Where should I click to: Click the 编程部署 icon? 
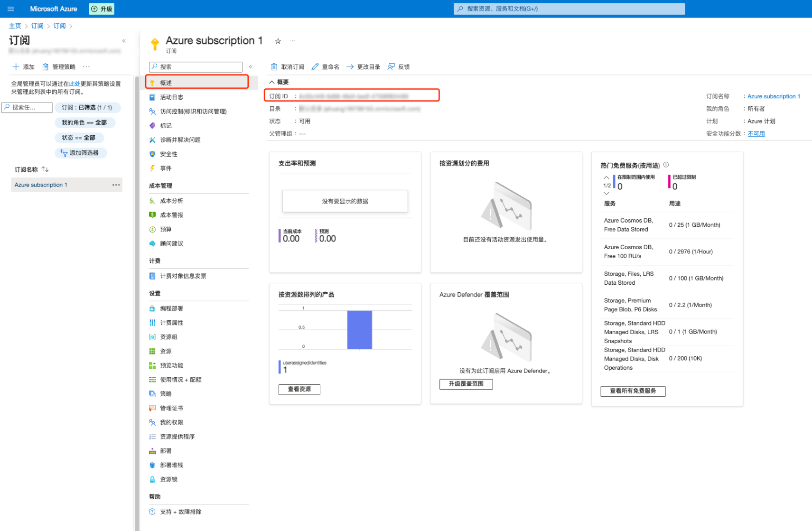pyautogui.click(x=152, y=308)
